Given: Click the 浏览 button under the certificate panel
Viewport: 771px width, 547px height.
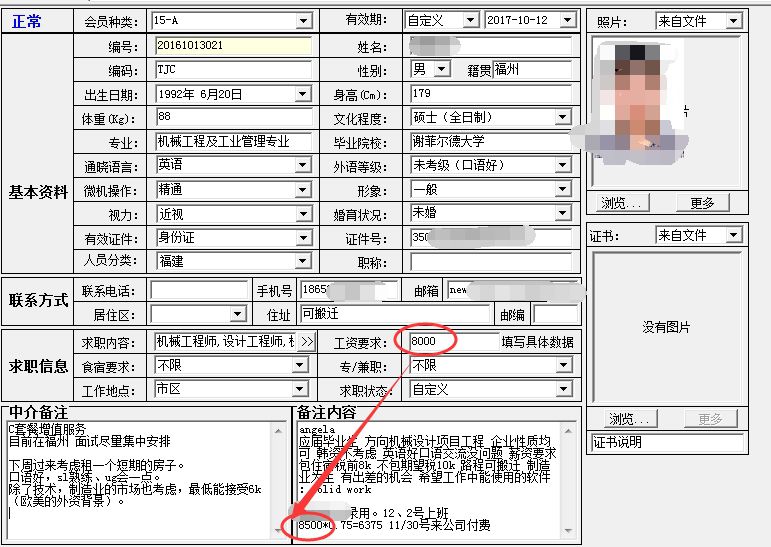Looking at the screenshot, I should [629, 419].
